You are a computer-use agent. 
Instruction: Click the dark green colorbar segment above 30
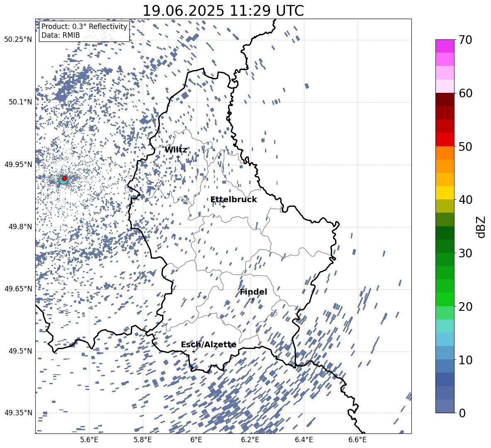pyautogui.click(x=445, y=233)
